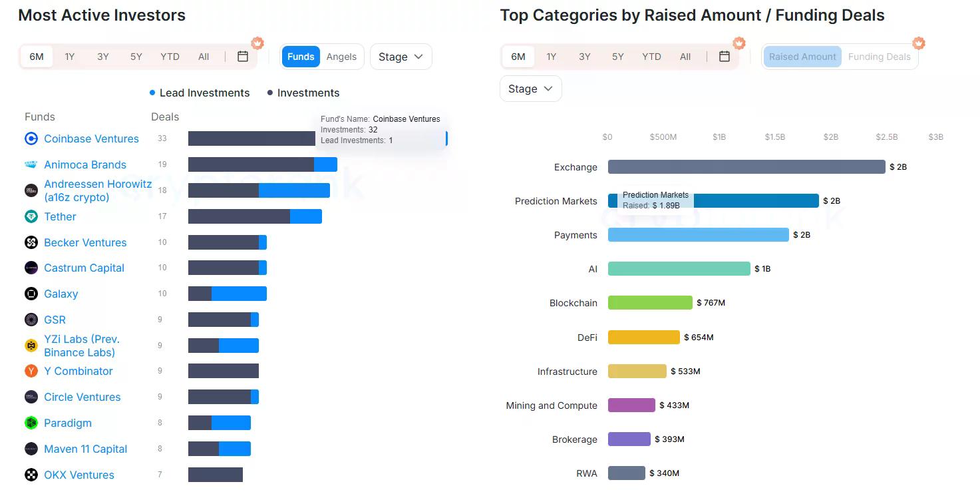Select the All range in Most Active Investors
The image size is (980, 496).
[x=204, y=57]
